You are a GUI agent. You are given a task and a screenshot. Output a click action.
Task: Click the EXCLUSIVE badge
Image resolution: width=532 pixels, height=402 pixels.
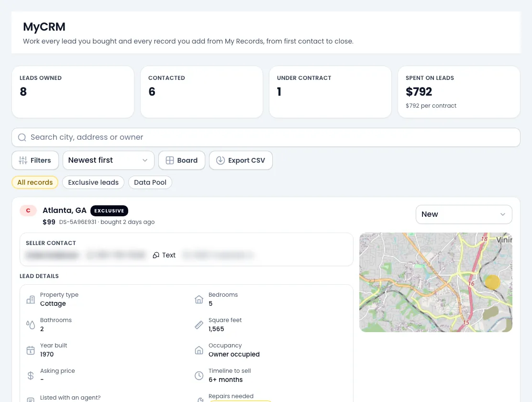[x=109, y=211]
